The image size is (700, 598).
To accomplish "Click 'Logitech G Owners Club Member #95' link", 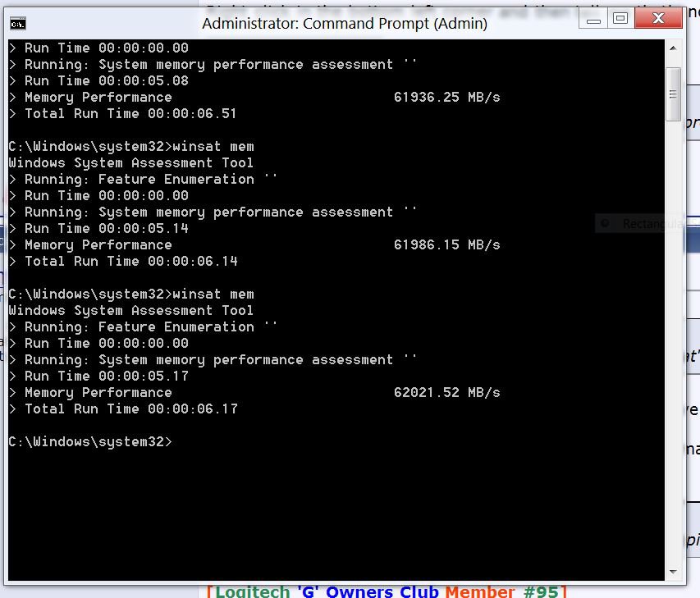I will (387, 591).
